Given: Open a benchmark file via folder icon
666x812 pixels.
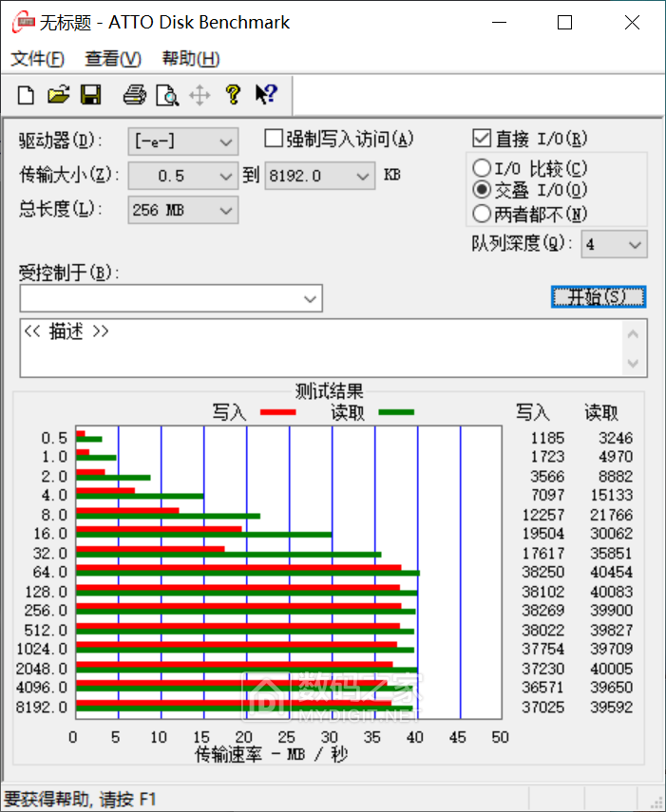Looking at the screenshot, I should click(59, 95).
